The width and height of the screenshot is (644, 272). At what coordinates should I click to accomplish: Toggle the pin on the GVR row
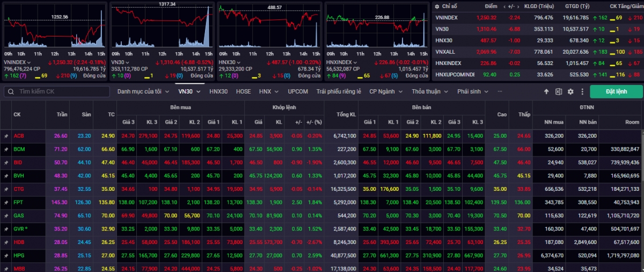6,228
